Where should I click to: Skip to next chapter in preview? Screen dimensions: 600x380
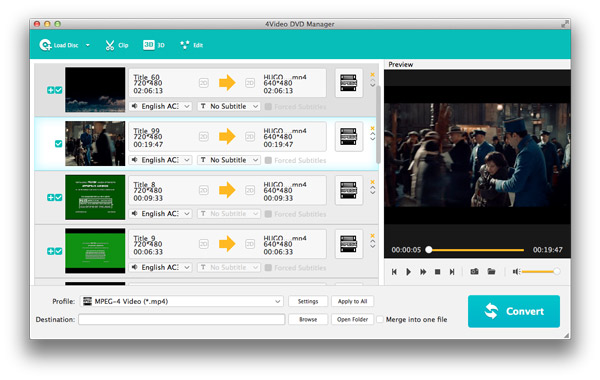tap(452, 272)
